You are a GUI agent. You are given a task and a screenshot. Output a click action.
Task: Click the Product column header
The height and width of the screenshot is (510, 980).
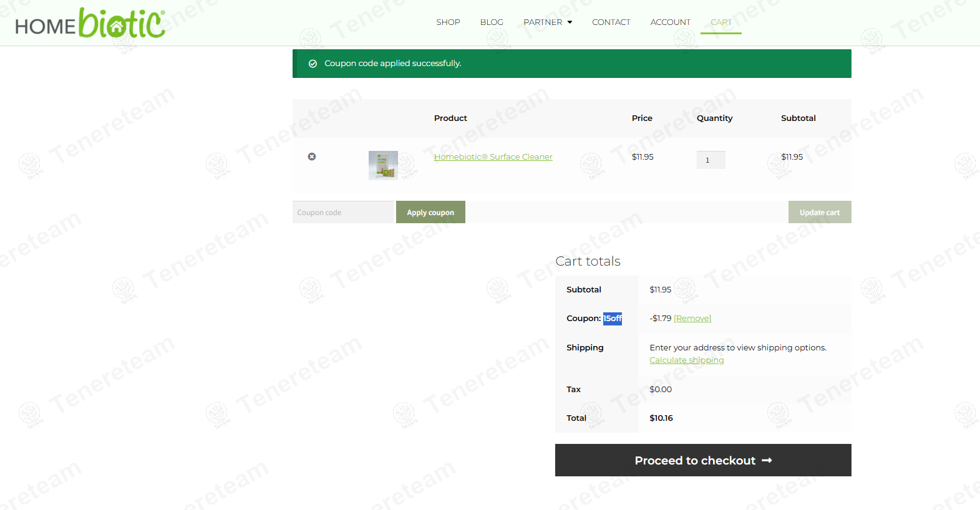pos(450,118)
